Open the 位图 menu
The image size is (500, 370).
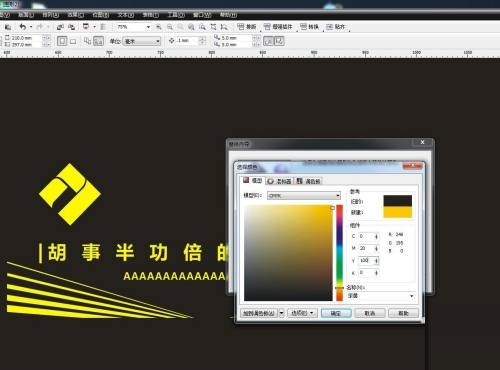click(x=101, y=15)
